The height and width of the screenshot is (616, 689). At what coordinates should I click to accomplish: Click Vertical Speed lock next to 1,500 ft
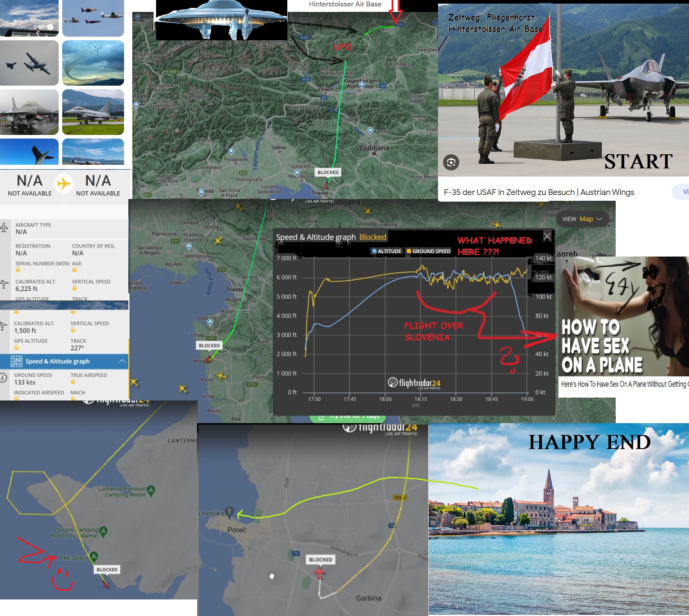(73, 330)
